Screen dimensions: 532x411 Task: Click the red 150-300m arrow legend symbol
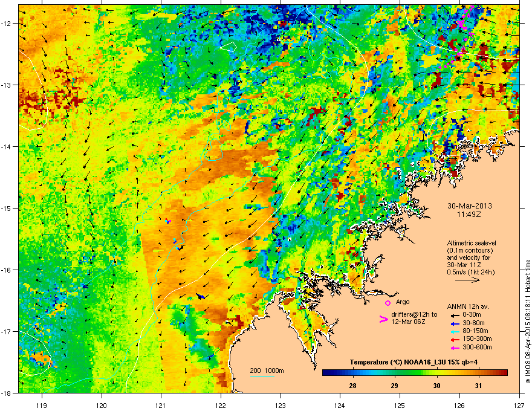pos(455,339)
